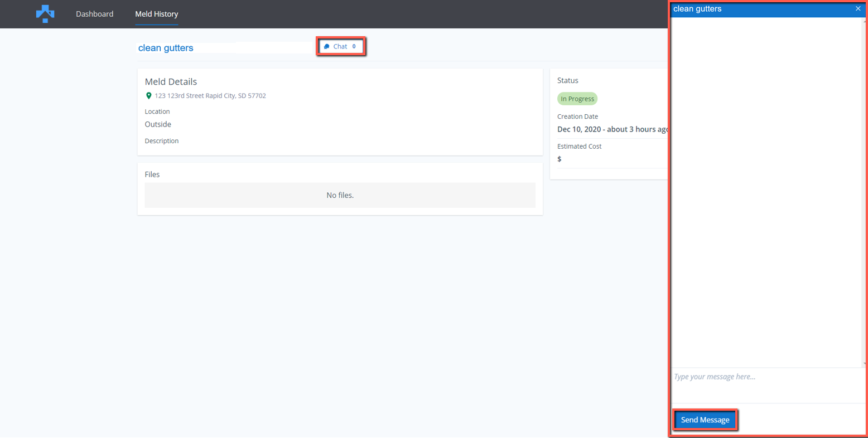Viewport: 868px width, 438px height.
Task: Click the empty chat conversation area
Action: tap(765, 189)
